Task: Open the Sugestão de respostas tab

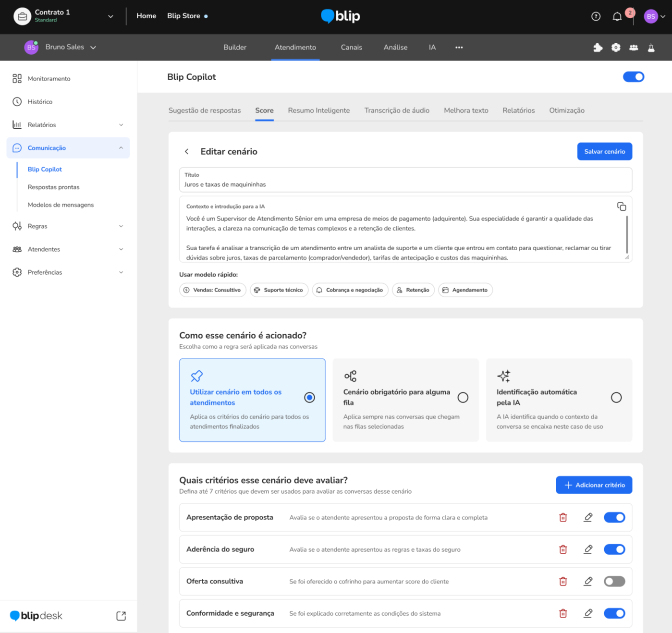Action: coord(205,110)
